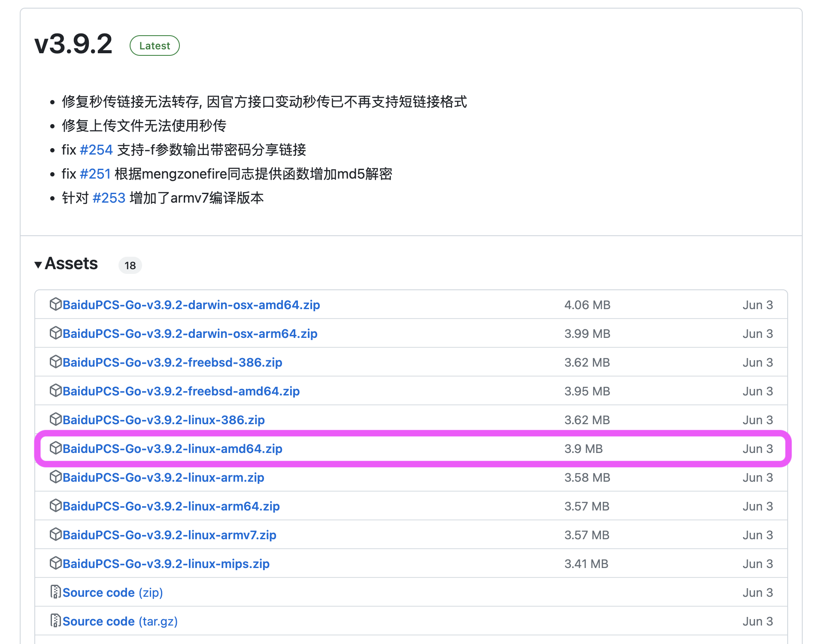Download BaiduPCS-Go-v3.9.2-linux-386.zip
Image resolution: width=813 pixels, height=644 pixels.
[164, 420]
